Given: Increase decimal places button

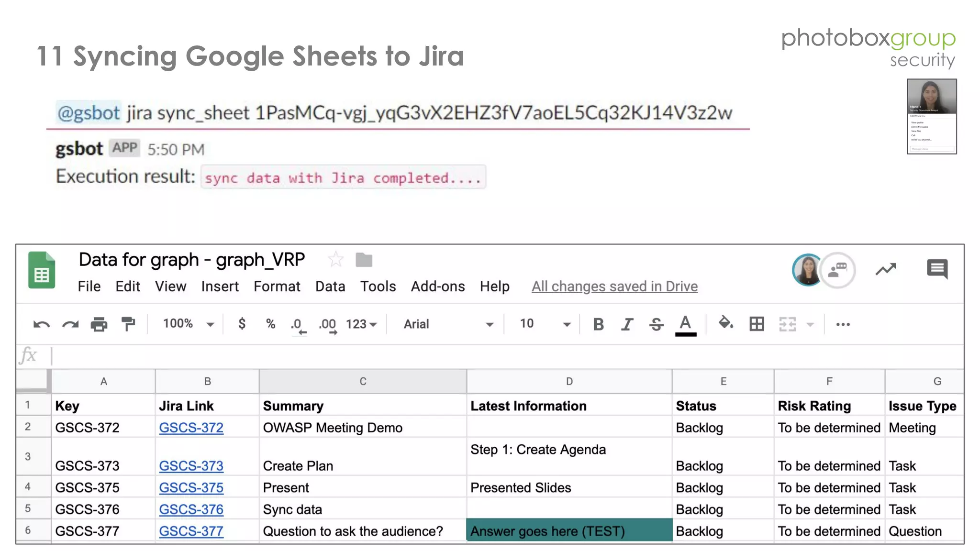Looking at the screenshot, I should click(328, 326).
